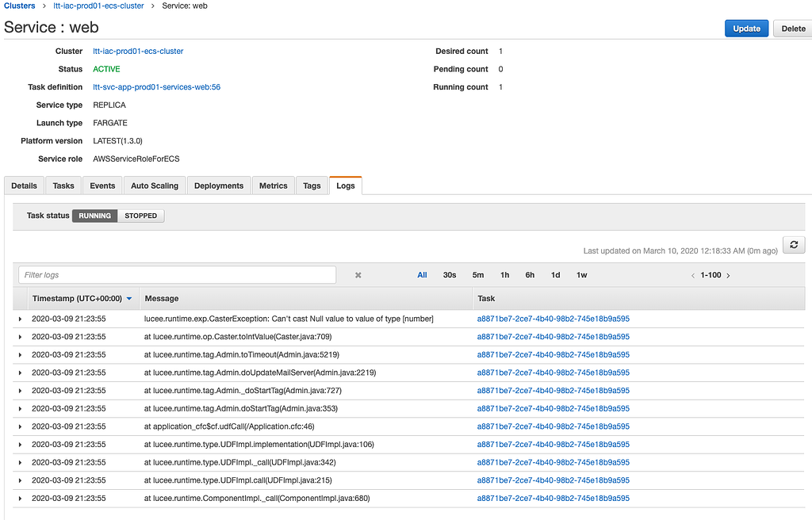Open task link in Admin.toTimeout row
812x520 pixels.
(553, 355)
